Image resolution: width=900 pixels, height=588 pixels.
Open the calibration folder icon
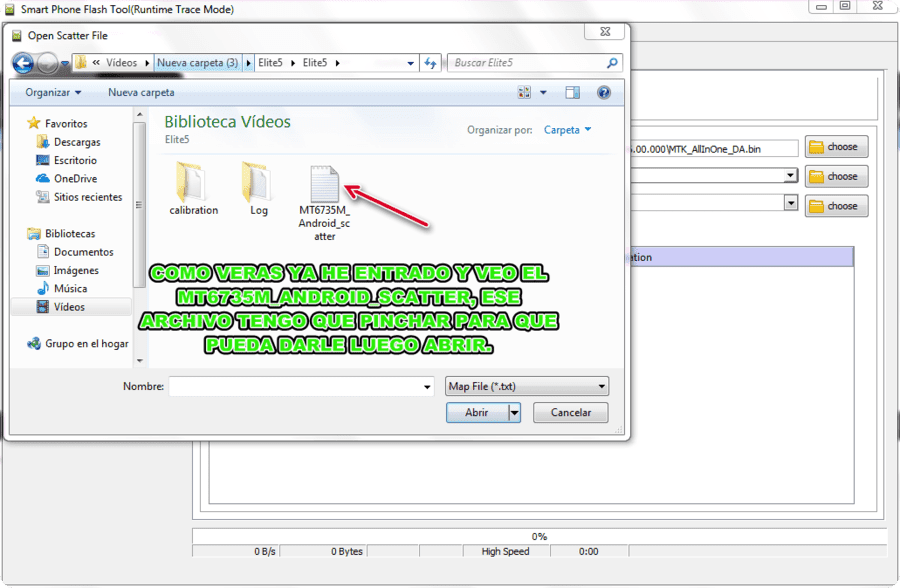click(190, 181)
